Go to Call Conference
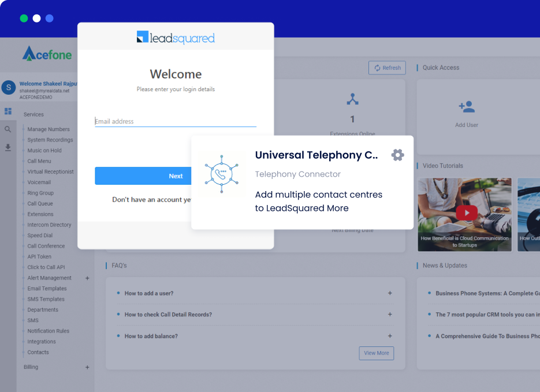This screenshot has width=540, height=392. pyautogui.click(x=46, y=246)
